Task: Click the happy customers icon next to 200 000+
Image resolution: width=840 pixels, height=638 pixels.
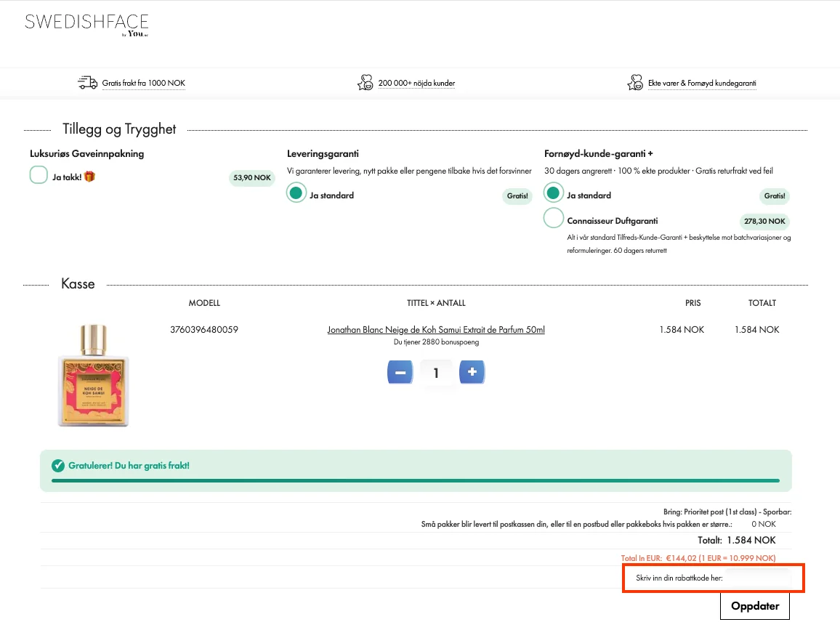Action: (366, 83)
